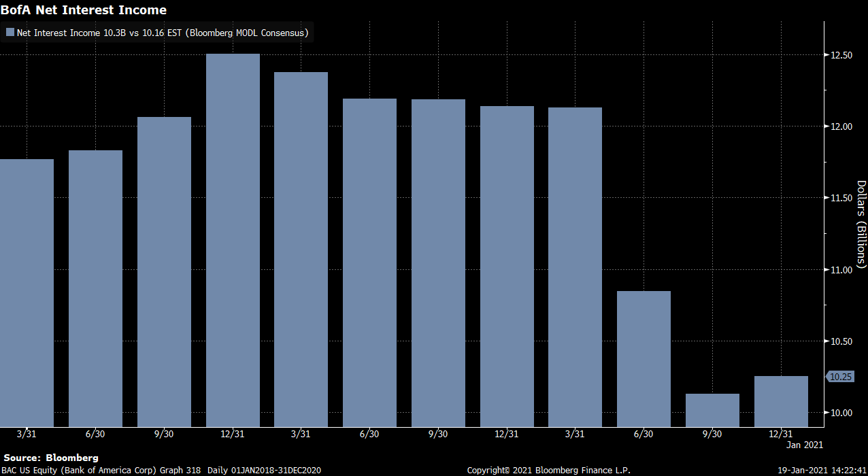Click the 'BofA Net Interest Income' chart title
868x476 pixels.
[84, 10]
